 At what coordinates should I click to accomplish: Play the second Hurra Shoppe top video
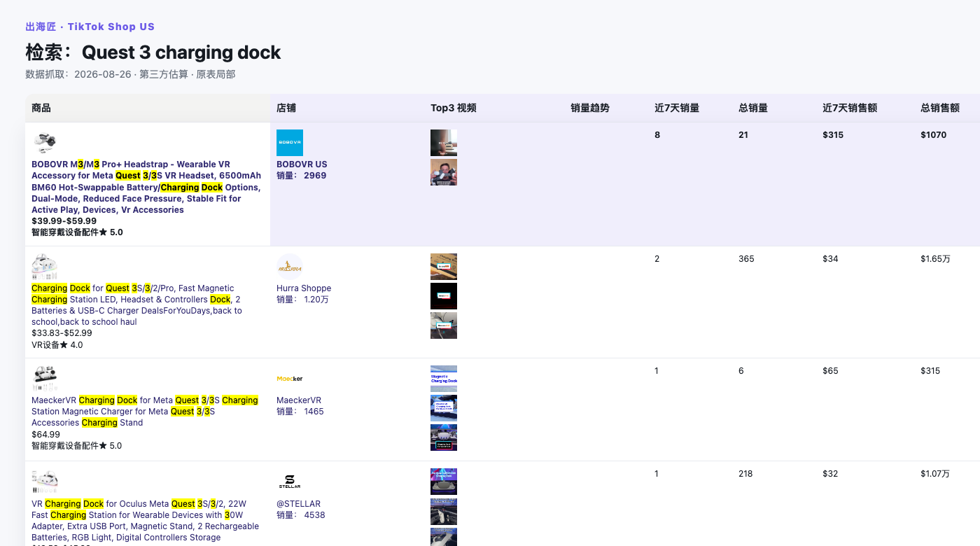pos(444,296)
